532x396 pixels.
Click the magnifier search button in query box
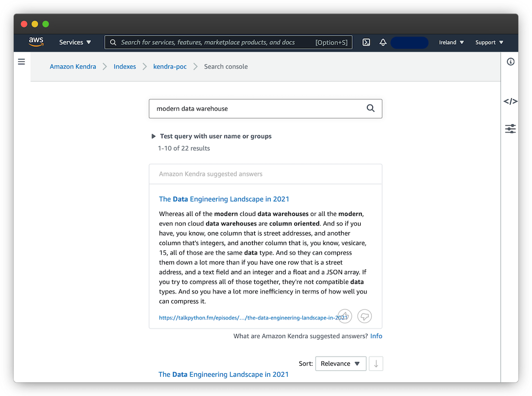point(370,108)
